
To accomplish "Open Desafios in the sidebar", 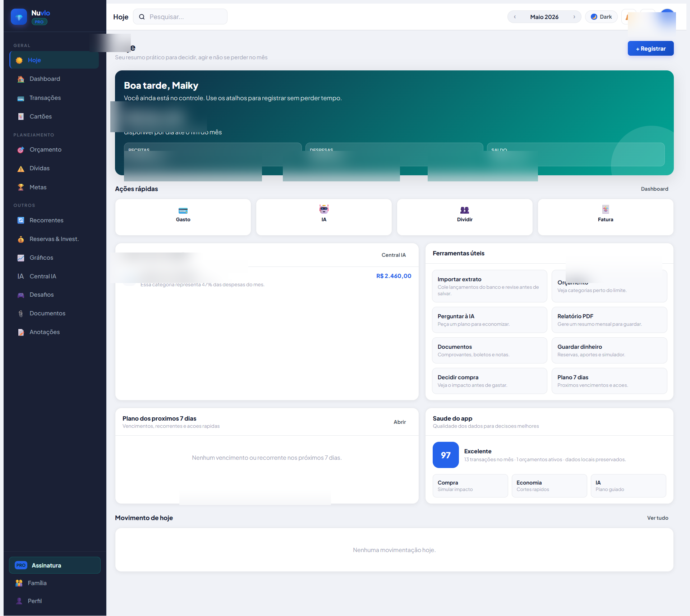I will pyautogui.click(x=41, y=295).
